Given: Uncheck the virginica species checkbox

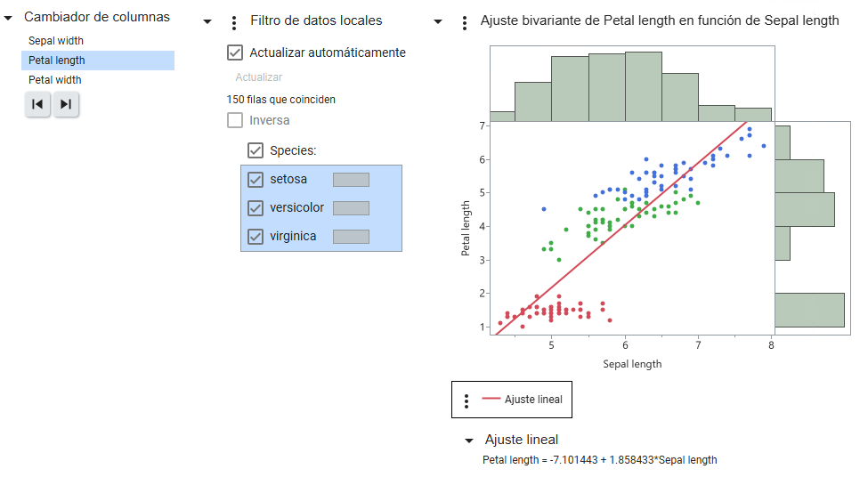Looking at the screenshot, I should [256, 237].
